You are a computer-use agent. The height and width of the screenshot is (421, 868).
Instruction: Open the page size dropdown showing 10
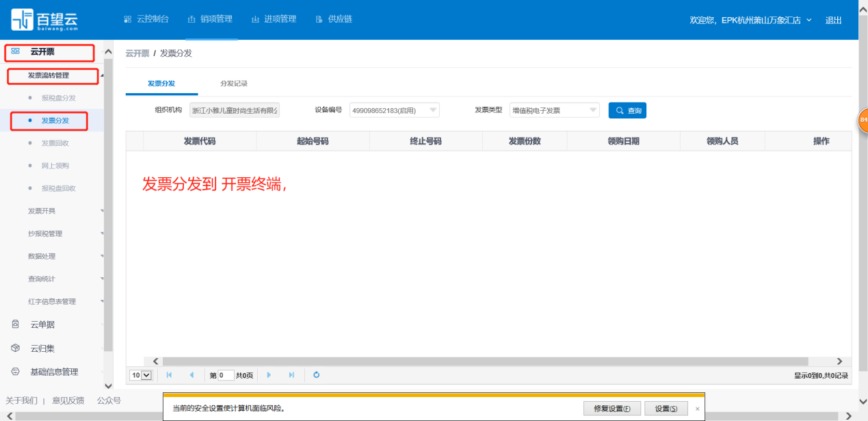click(x=141, y=375)
